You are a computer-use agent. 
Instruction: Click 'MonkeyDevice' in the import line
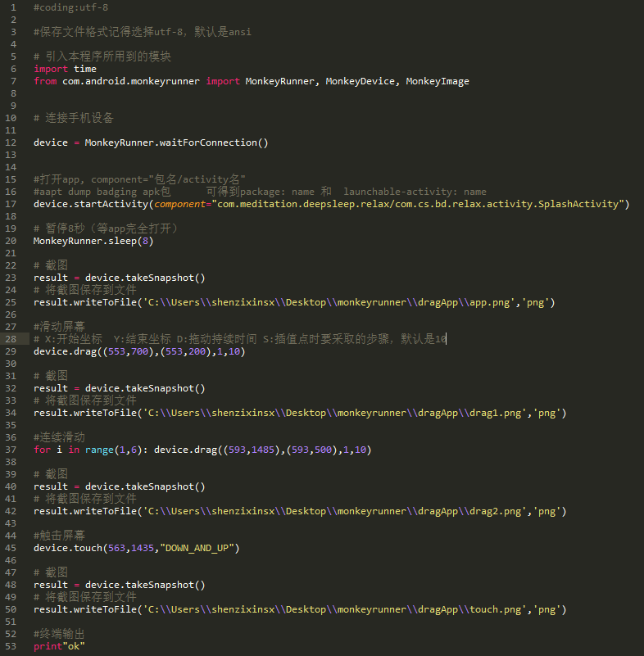point(360,81)
